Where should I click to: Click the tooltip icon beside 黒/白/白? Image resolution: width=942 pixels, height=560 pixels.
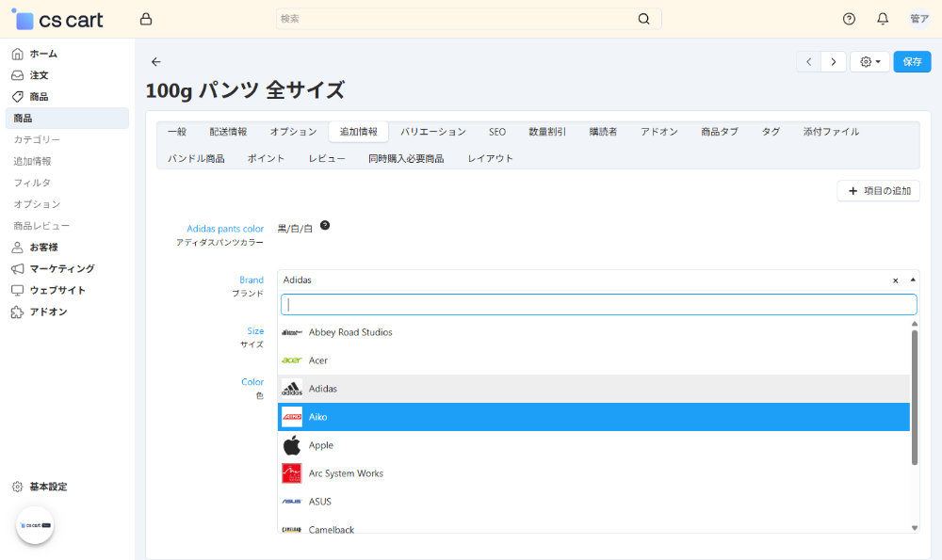click(x=325, y=225)
